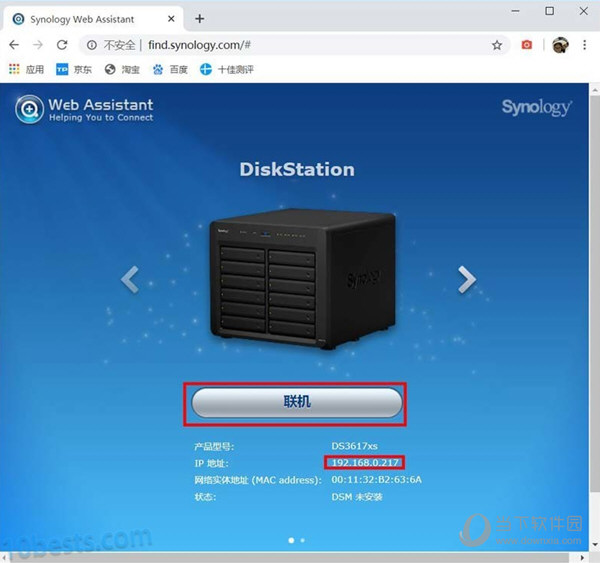Image resolution: width=600 pixels, height=563 pixels.
Task: Open a new tab with the plus icon
Action: coord(199,18)
